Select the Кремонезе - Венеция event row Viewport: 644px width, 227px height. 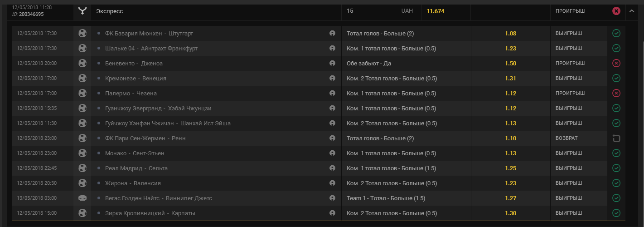tap(136, 78)
